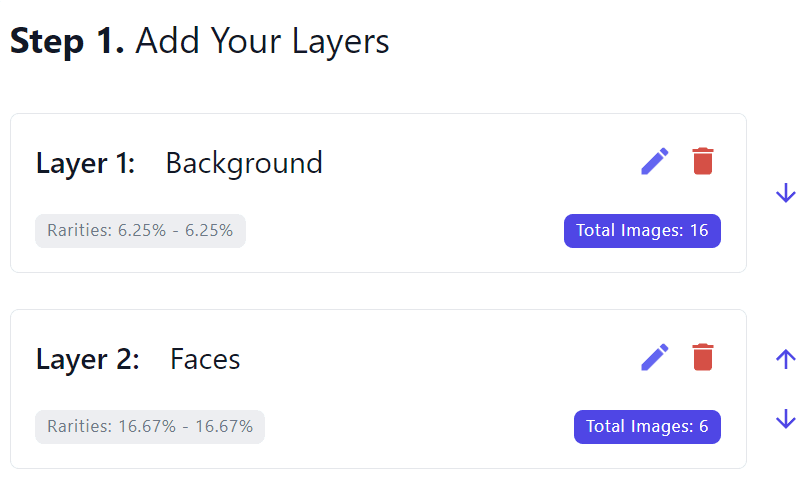Viewport: 810px width, 477px height.
Task: Click the Total Images: 6 badge
Action: (x=647, y=426)
